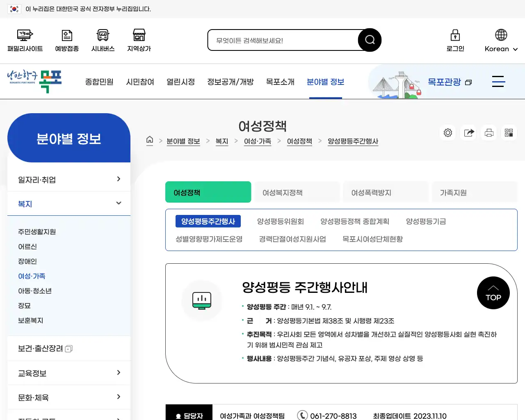Select the 시내버스 city bus icon
The width and height of the screenshot is (525, 420).
point(103,39)
